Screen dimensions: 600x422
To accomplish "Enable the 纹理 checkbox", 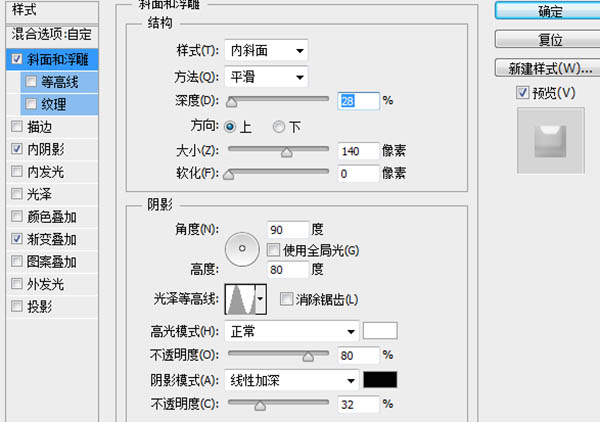I will (31, 104).
